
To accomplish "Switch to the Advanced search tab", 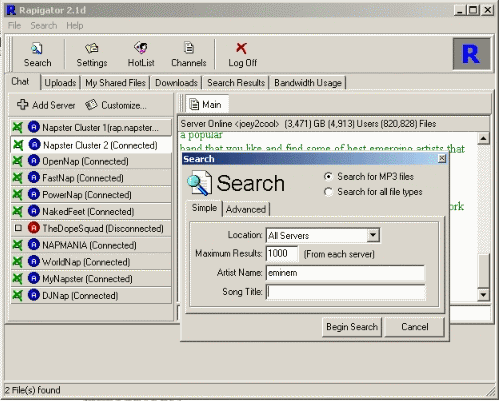I will click(246, 209).
